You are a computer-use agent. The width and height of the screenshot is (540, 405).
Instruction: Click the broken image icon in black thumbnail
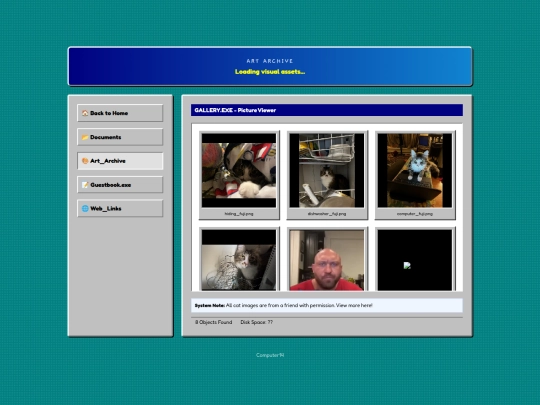click(407, 266)
